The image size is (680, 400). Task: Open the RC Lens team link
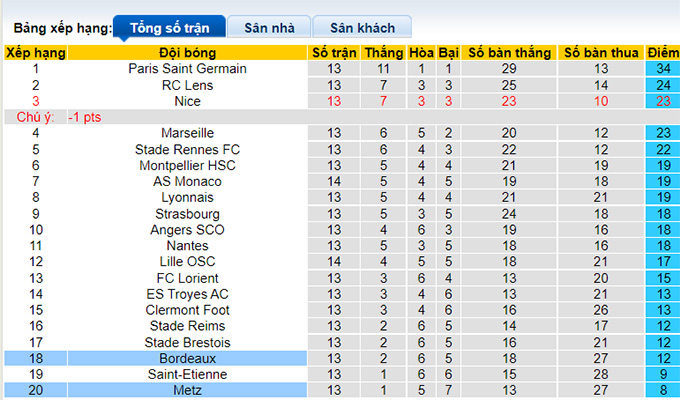187,85
